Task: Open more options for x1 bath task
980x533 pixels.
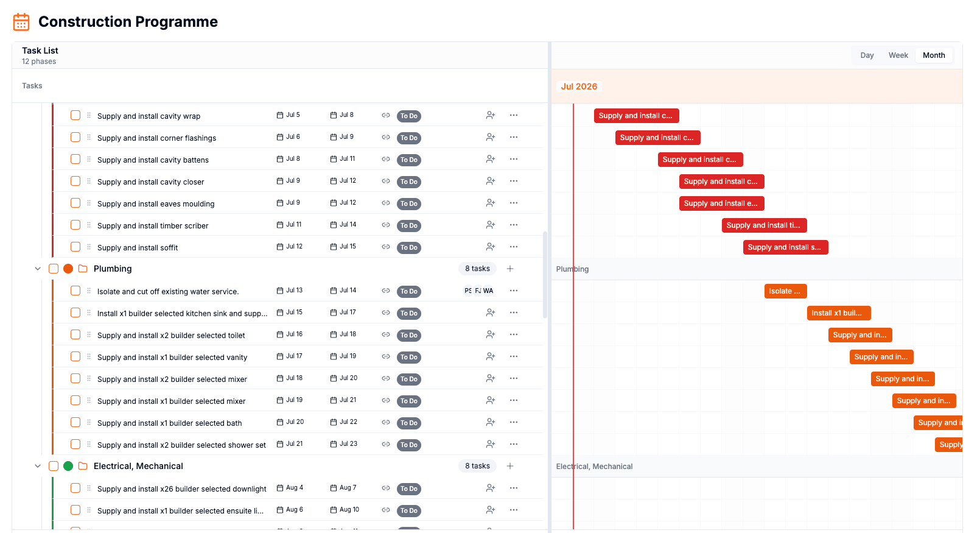Action: (514, 422)
